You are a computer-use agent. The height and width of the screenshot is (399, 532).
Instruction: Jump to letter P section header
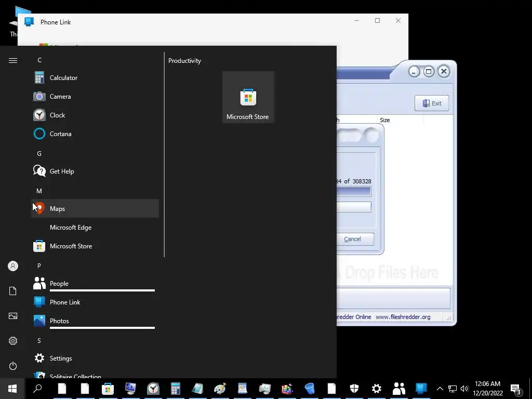[x=39, y=265]
